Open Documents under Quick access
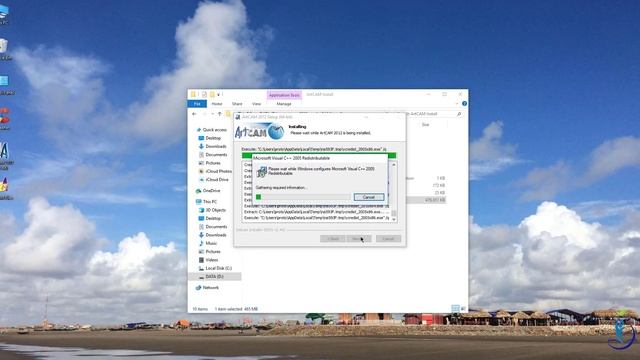 pyautogui.click(x=216, y=155)
